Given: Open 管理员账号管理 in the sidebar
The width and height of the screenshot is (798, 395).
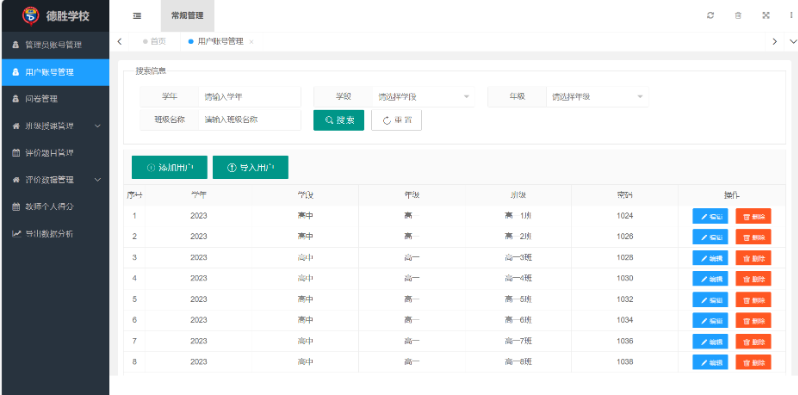Looking at the screenshot, I should click(54, 45).
